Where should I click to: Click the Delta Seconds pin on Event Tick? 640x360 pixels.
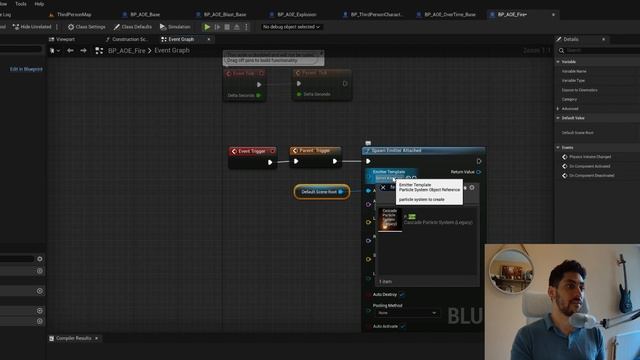[258, 96]
